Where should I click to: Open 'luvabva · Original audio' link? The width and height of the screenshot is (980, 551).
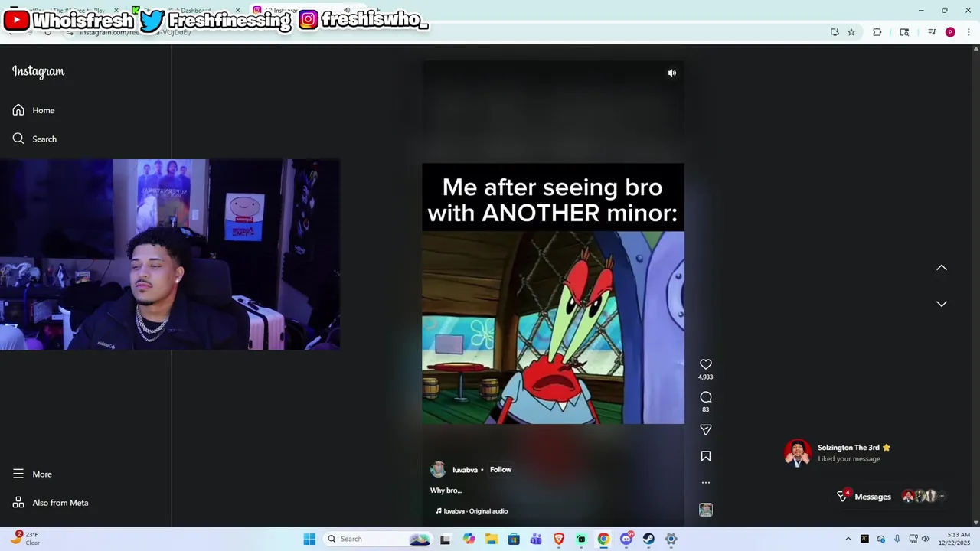point(472,510)
